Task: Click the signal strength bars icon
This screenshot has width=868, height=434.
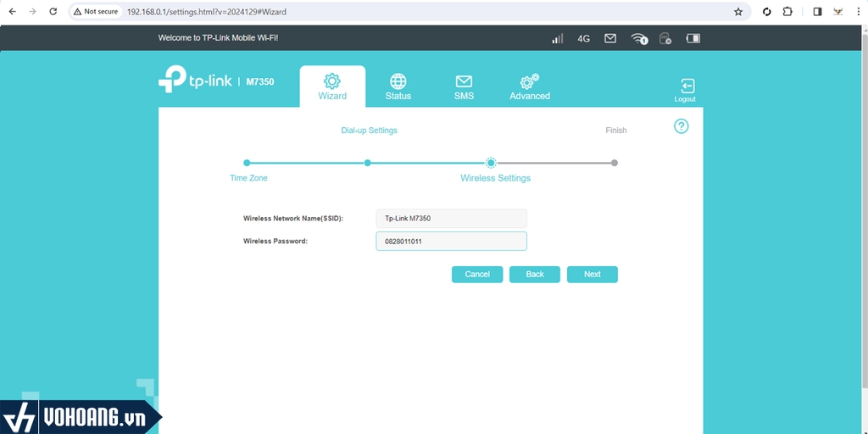Action: (558, 39)
